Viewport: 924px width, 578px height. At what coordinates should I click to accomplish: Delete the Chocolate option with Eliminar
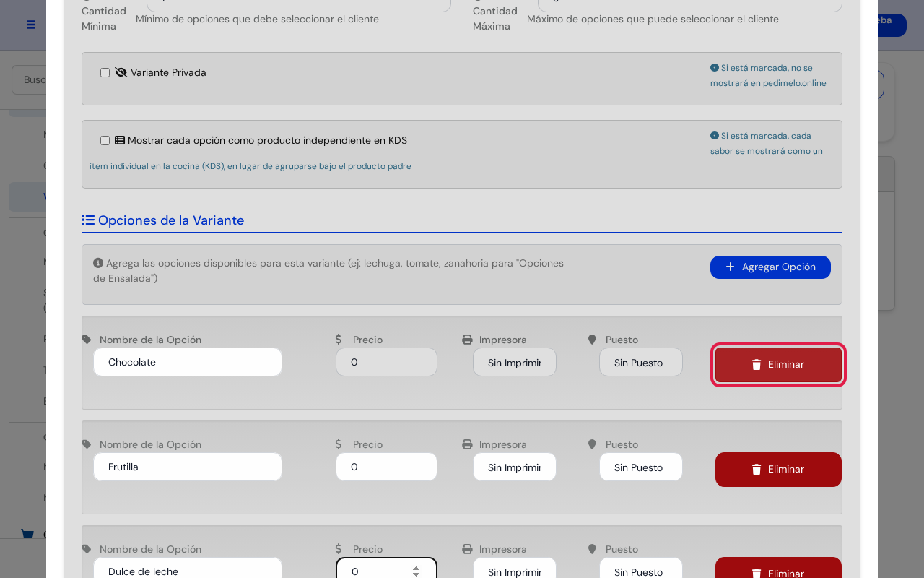[778, 365]
